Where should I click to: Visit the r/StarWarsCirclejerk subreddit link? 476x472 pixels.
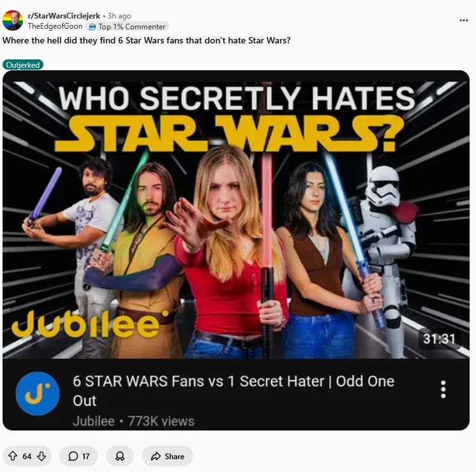pos(64,16)
